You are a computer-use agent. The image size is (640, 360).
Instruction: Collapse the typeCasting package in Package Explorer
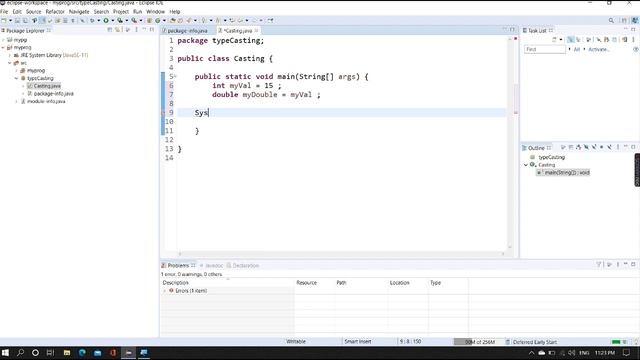click(17, 78)
